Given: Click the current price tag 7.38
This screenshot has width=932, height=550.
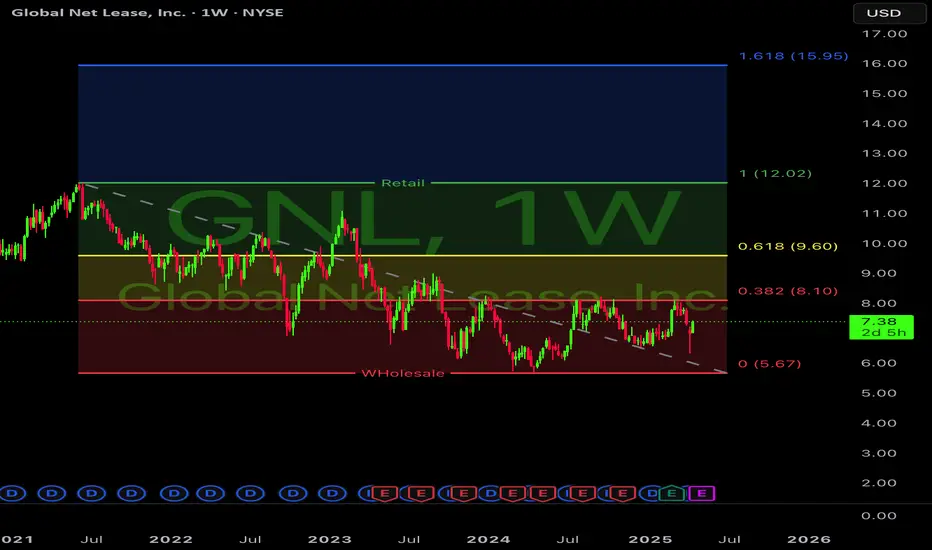Looking at the screenshot, I should (881, 327).
